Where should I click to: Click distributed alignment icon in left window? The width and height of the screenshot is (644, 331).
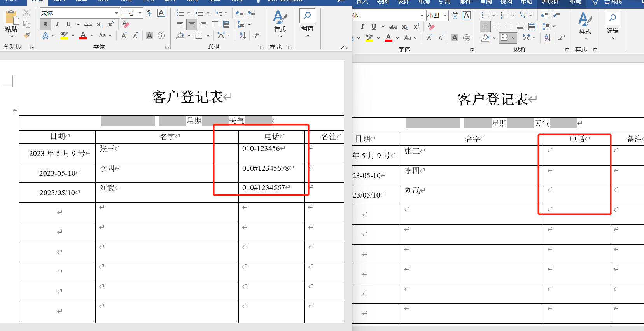[226, 24]
